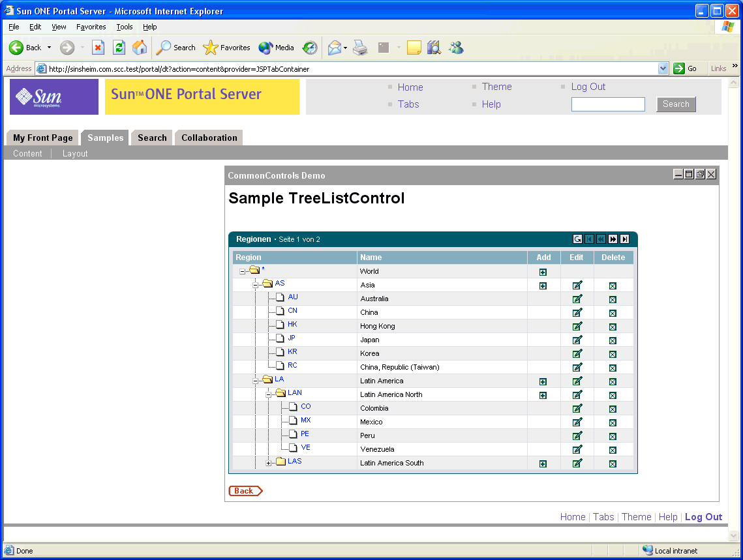Viewport: 743px width, 560px height.
Task: Delete the Latin America row
Action: click(x=613, y=381)
